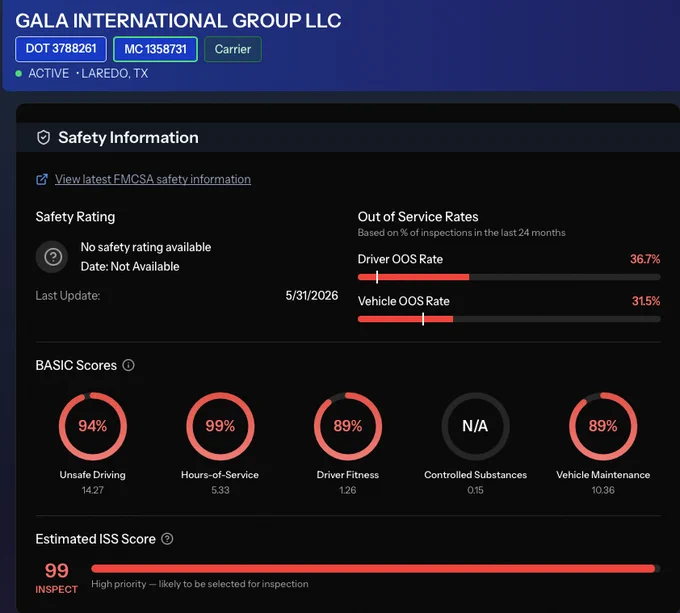Image resolution: width=680 pixels, height=613 pixels.
Task: Click the 1.26 measure value
Action: [348, 490]
